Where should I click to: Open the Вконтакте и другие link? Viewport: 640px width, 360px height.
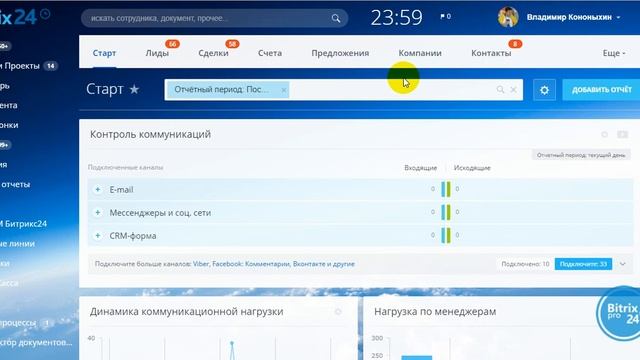[324, 264]
